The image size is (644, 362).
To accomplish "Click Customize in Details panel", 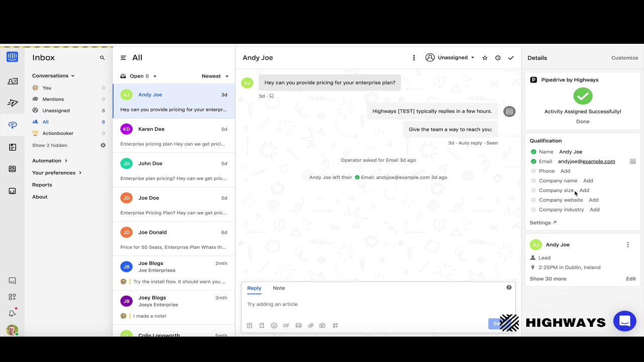I will 625,58.
